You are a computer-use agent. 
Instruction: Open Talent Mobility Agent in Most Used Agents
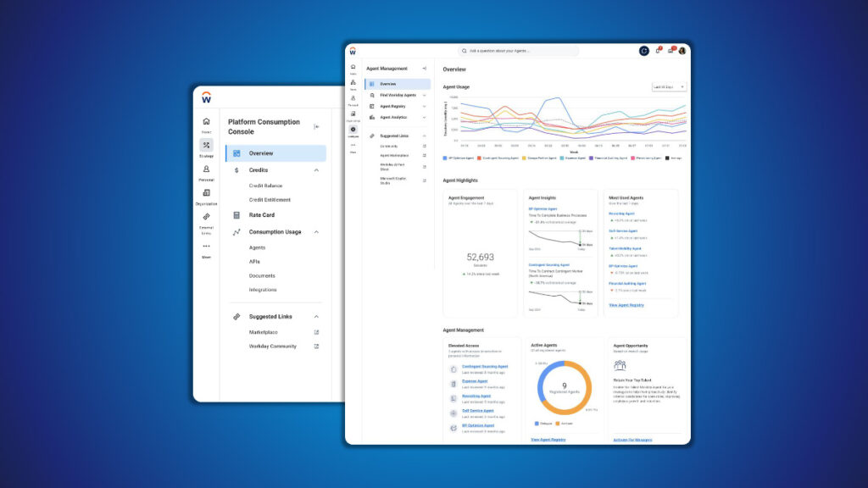tap(625, 248)
